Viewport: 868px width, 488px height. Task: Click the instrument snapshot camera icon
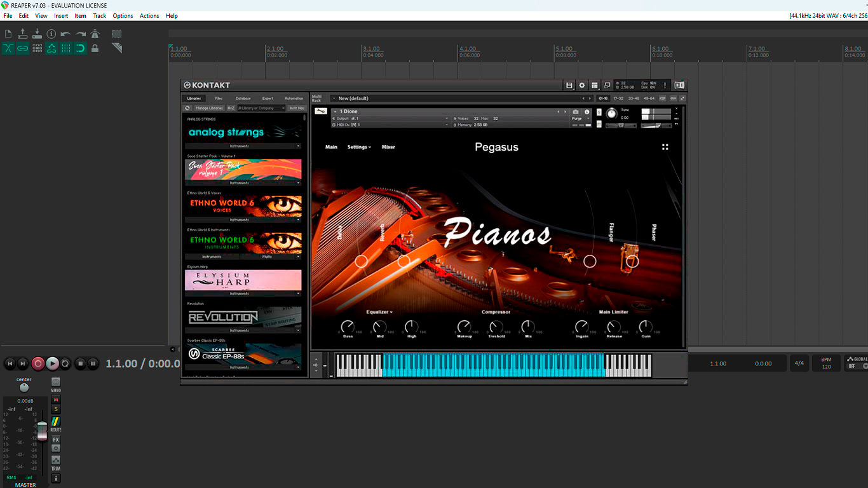576,112
